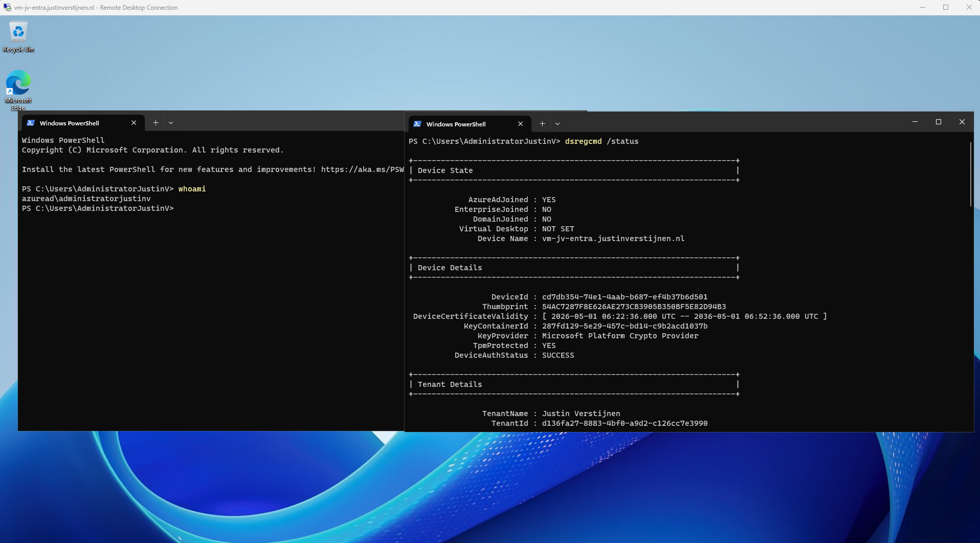Click the Remote Desktop Connection title bar icon
Image resolution: width=980 pixels, height=543 pixels.
pos(7,8)
